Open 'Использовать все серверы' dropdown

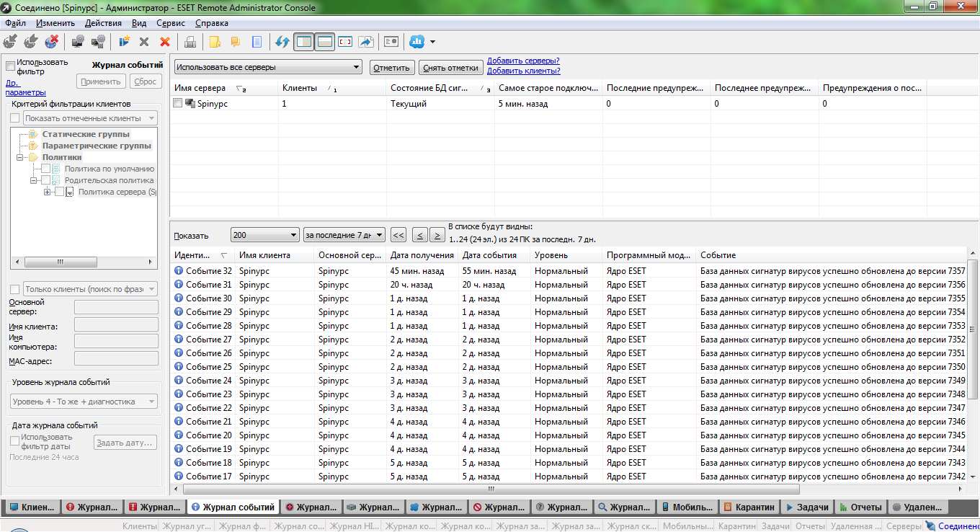pyautogui.click(x=267, y=67)
